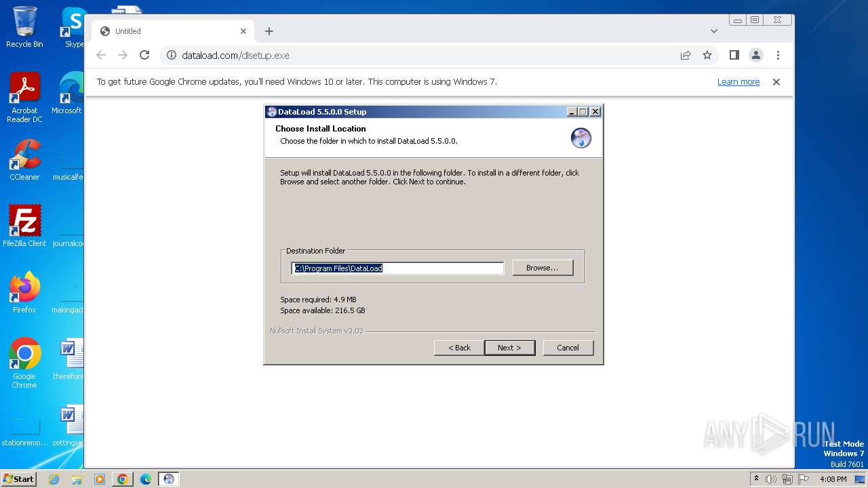868x488 pixels.
Task: Select the DataLoad setup taskbar item
Action: 169,479
